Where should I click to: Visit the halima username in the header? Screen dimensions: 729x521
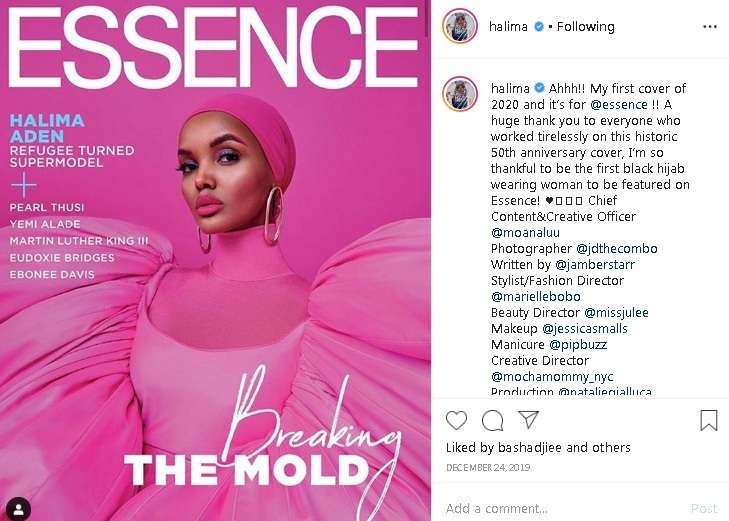[508, 26]
